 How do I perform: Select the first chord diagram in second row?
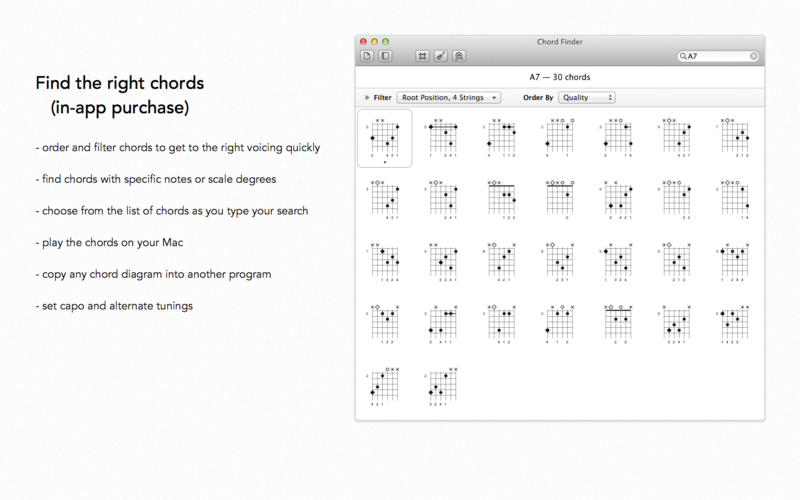(385, 200)
